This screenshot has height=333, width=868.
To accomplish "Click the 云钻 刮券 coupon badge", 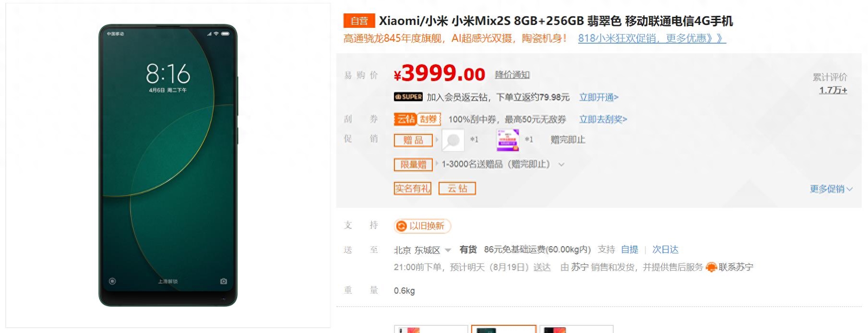I will coord(417,119).
